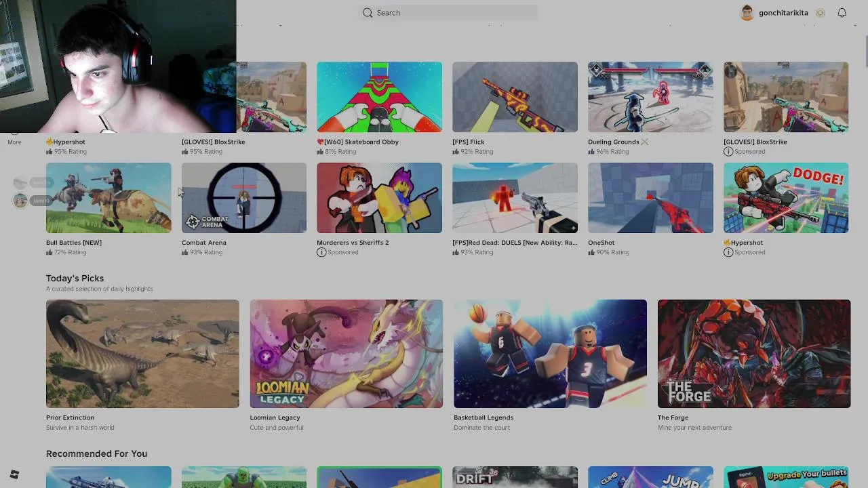Click the Loomian Legacy title
Image resolution: width=868 pixels, height=488 pixels.
tap(275, 418)
